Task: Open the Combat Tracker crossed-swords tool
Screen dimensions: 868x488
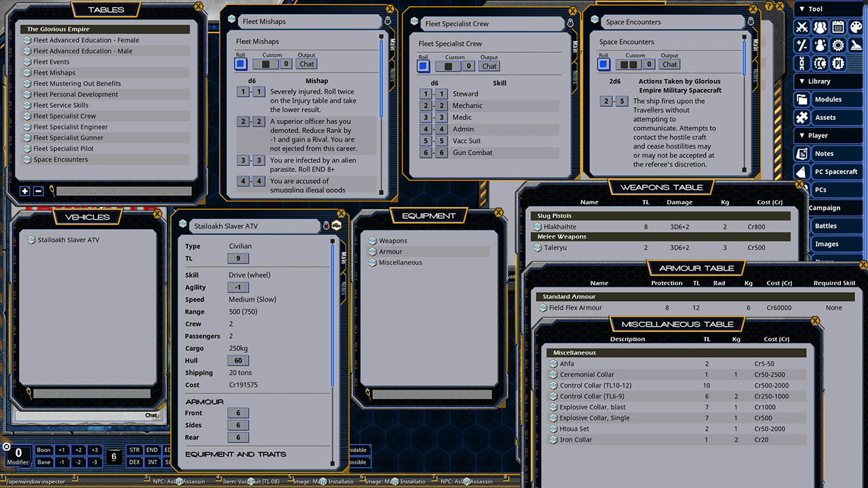Action: pos(802,26)
